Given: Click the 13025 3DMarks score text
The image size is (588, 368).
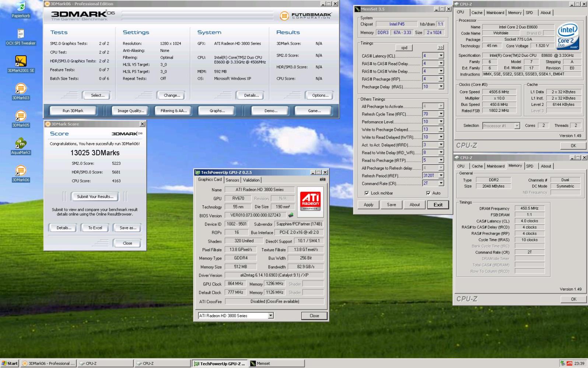Looking at the screenshot, I should click(95, 153).
